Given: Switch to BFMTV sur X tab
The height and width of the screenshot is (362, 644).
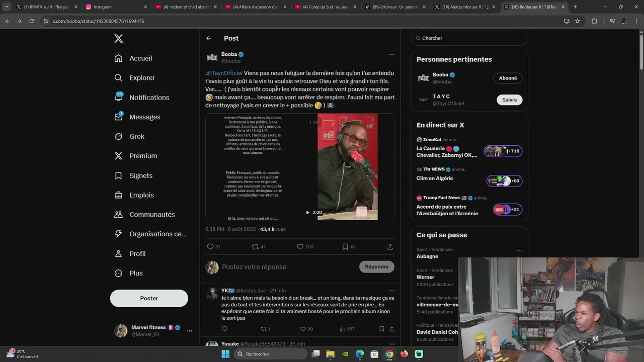Looking at the screenshot, I should pyautogui.click(x=46, y=7).
